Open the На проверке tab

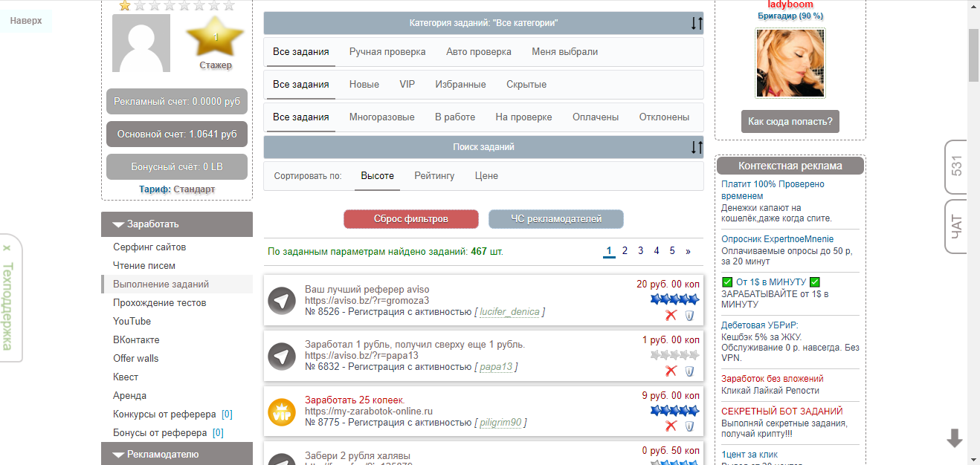(x=523, y=117)
